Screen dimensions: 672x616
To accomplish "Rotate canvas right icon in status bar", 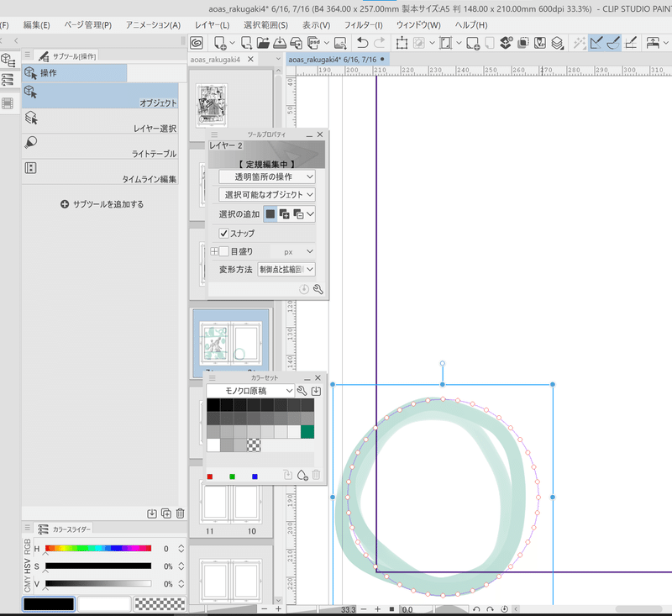I will coord(490,609).
